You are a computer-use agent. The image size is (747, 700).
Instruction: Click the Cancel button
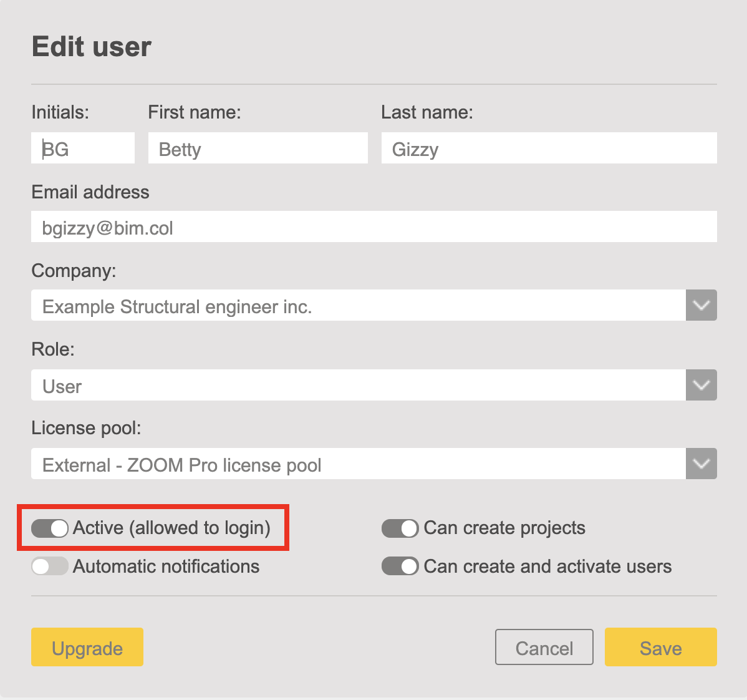tap(544, 647)
